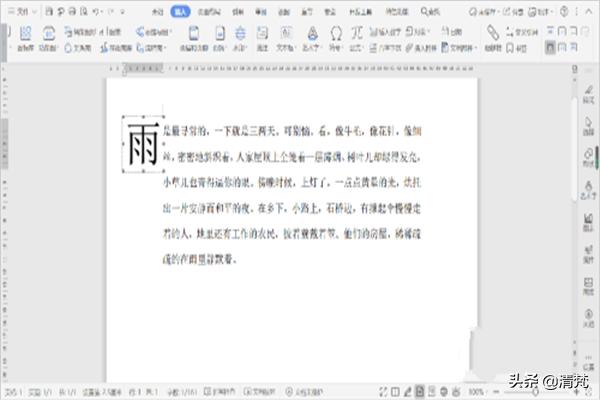Click Insert Number (插入数字) in ribbon
This screenshot has height=400, width=600.
pyautogui.click(x=385, y=32)
